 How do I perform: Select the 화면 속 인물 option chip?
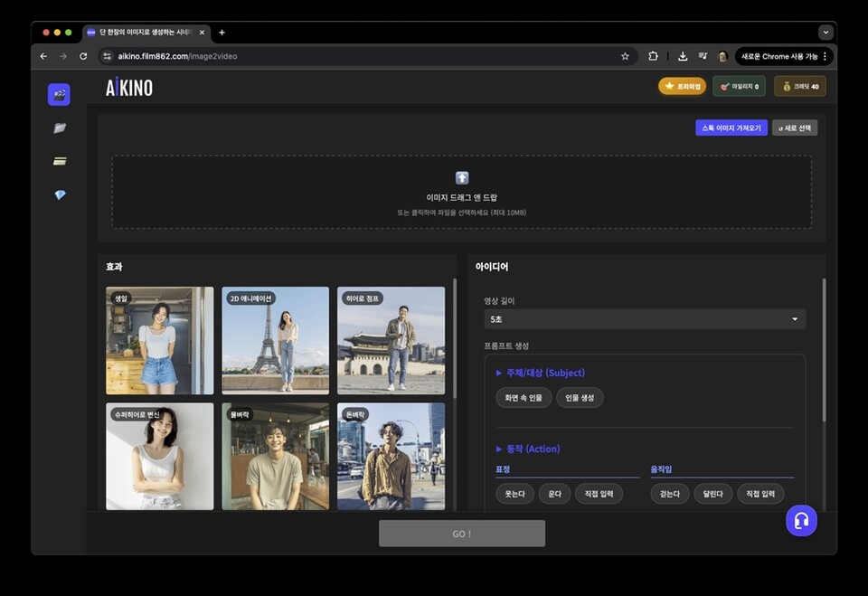524,398
